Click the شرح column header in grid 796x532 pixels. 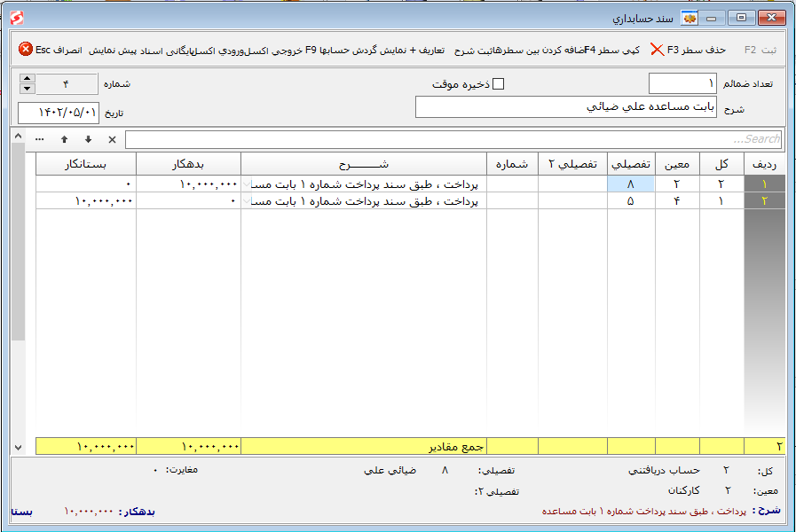coord(364,164)
